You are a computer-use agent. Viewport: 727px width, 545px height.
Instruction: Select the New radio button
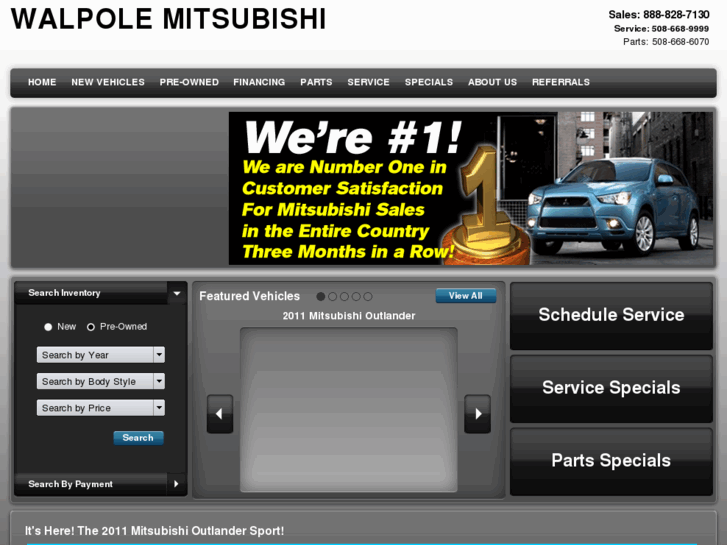click(48, 327)
